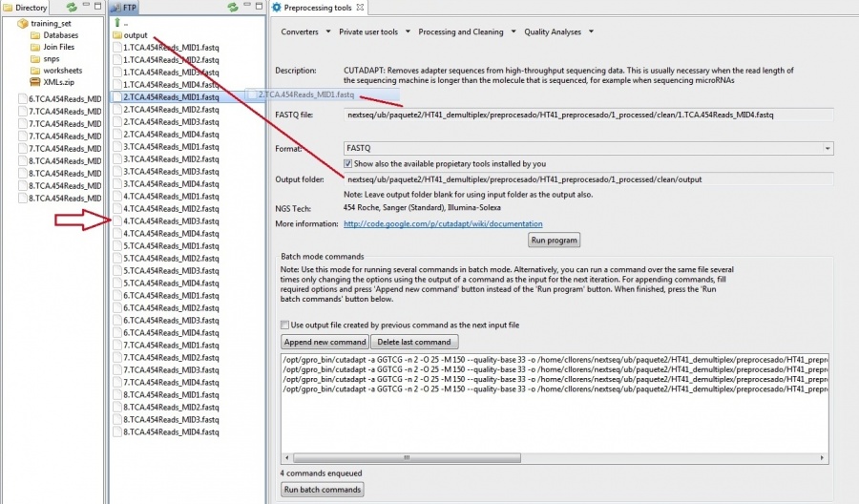This screenshot has height=504, width=859.
Task: Maximize the Directory panel
Action: pos(97,7)
